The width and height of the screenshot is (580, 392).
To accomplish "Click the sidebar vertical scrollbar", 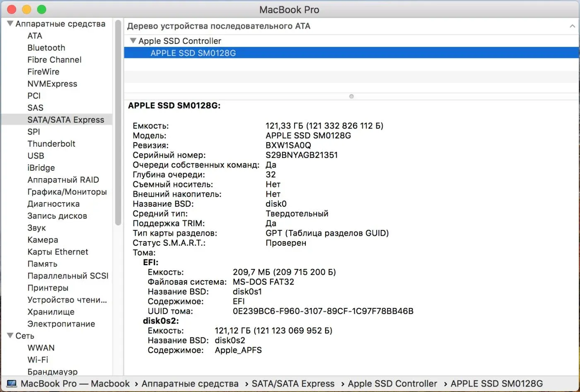I will tap(118, 124).
